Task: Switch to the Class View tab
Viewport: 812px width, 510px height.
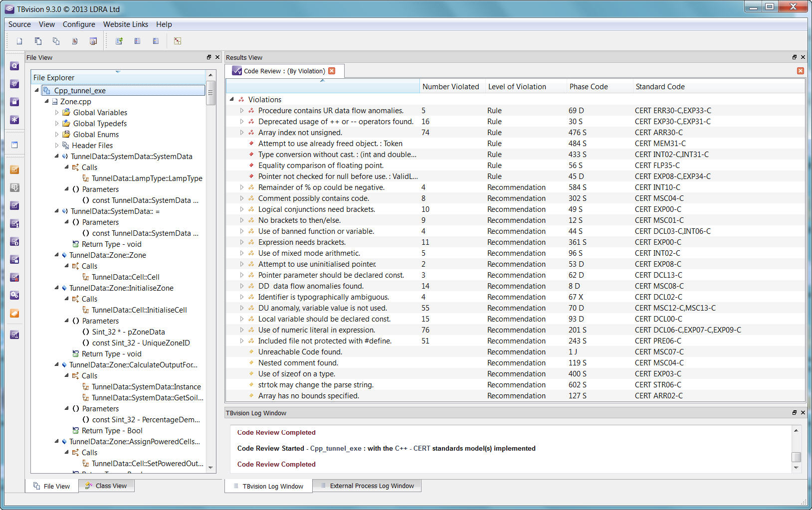Action: (x=106, y=486)
